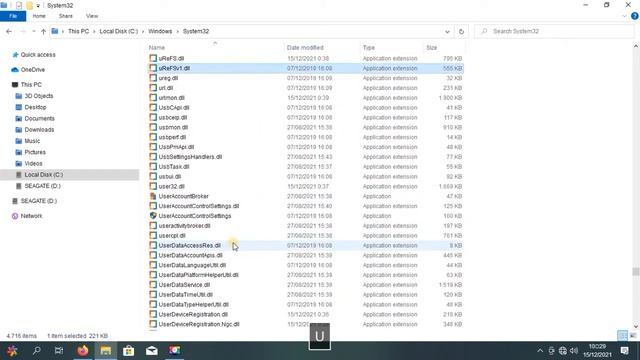The width and height of the screenshot is (640, 360).
Task: Open Pictures in the navigation pane
Action: (35, 152)
